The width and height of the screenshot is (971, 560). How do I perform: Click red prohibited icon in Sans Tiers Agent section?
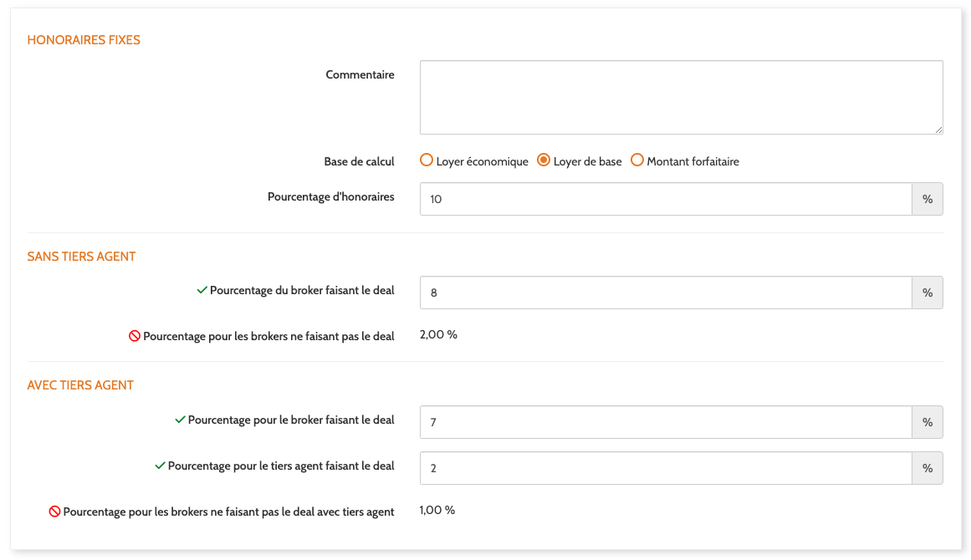[134, 336]
